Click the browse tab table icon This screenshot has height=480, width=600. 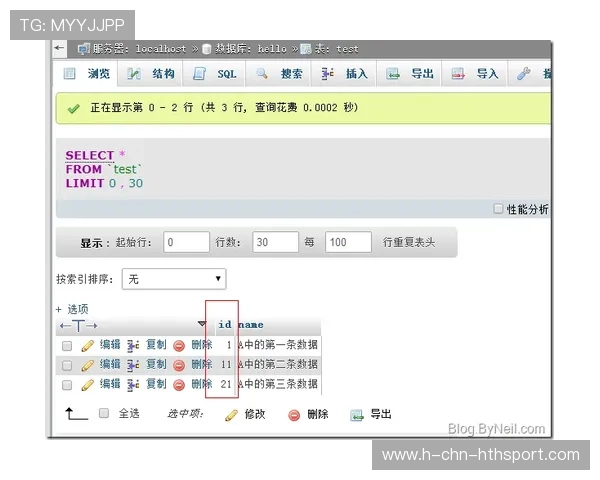pos(69,73)
